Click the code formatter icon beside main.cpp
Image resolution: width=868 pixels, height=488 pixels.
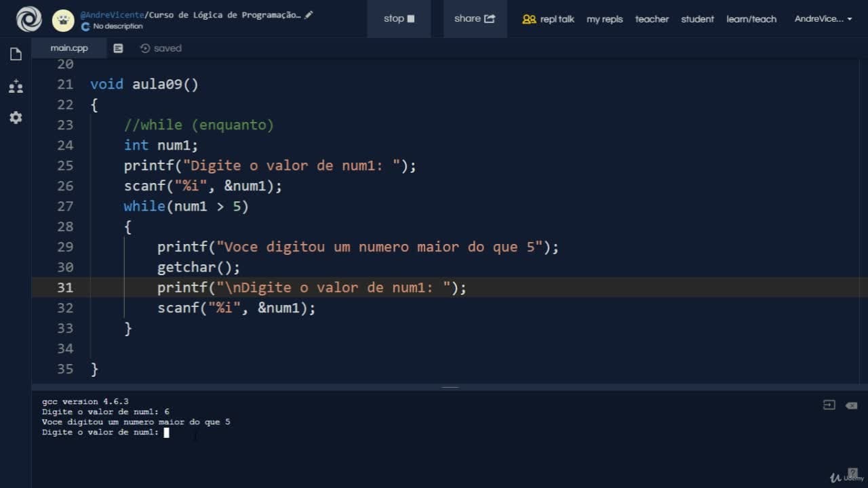click(118, 48)
